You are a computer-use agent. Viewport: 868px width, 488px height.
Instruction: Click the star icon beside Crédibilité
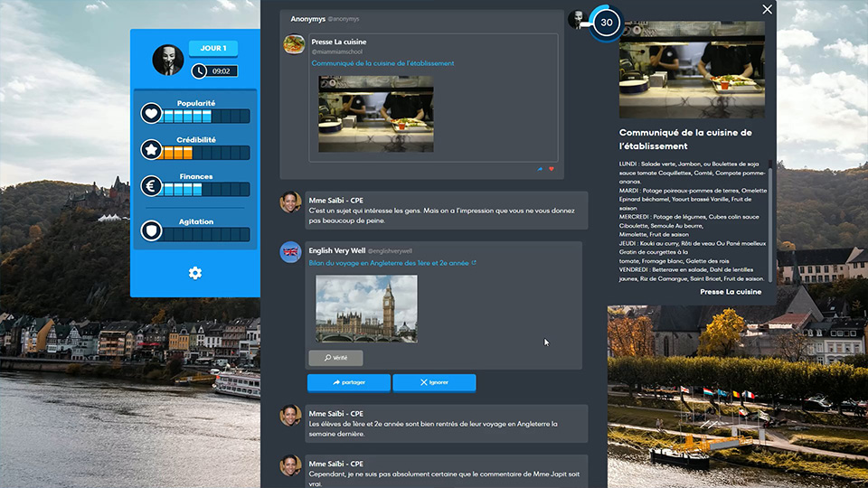(151, 150)
